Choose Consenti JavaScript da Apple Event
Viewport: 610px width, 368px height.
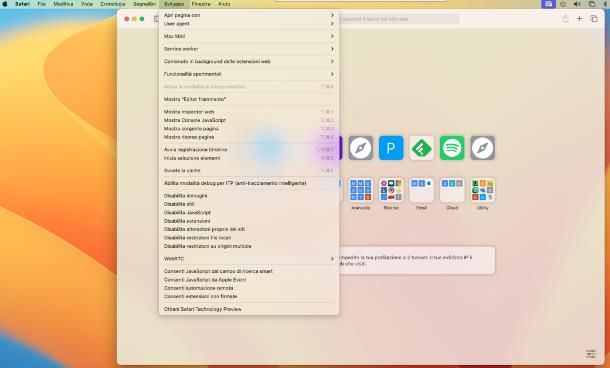(249, 280)
